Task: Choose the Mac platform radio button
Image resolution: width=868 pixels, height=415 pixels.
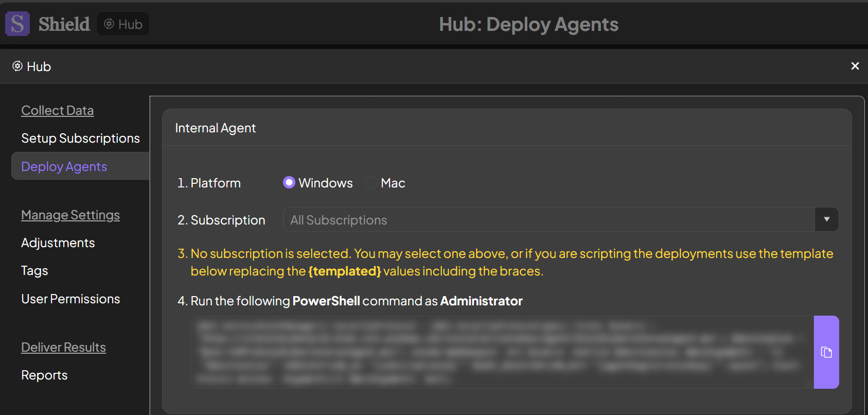Action: [x=371, y=183]
